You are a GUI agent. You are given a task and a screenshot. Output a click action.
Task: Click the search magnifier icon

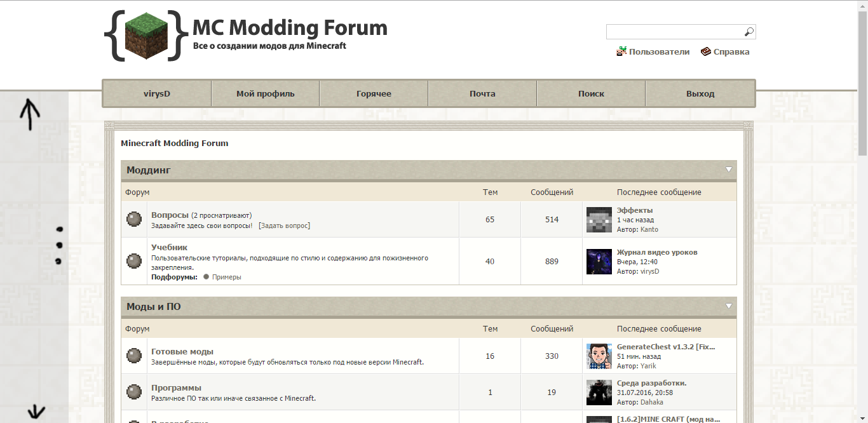[x=749, y=32]
